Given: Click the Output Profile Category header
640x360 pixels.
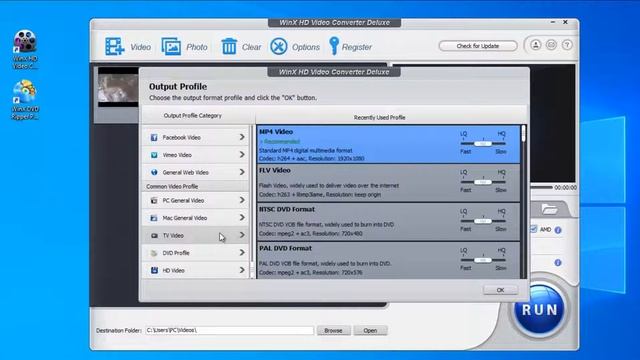Looking at the screenshot, I should coord(192,116).
